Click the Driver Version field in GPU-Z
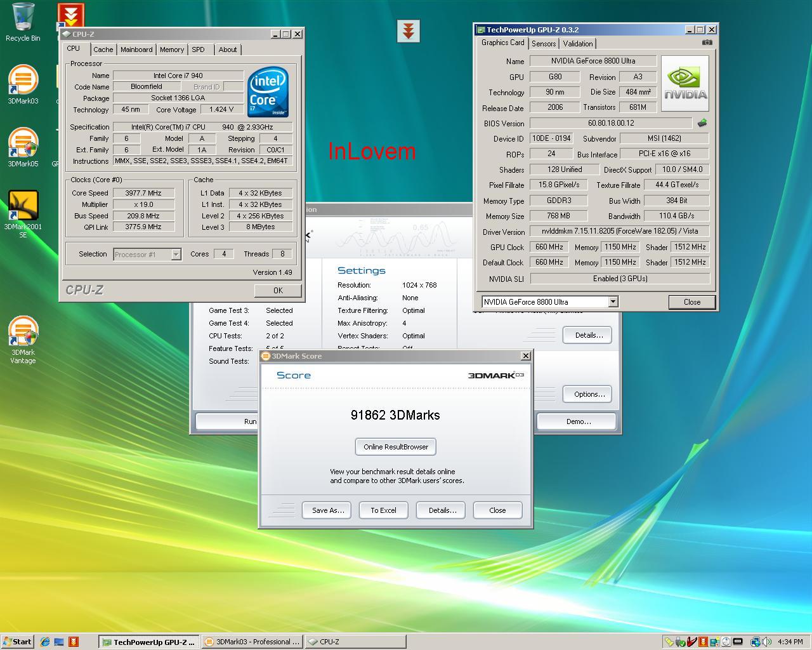This screenshot has width=812, height=650. click(620, 231)
